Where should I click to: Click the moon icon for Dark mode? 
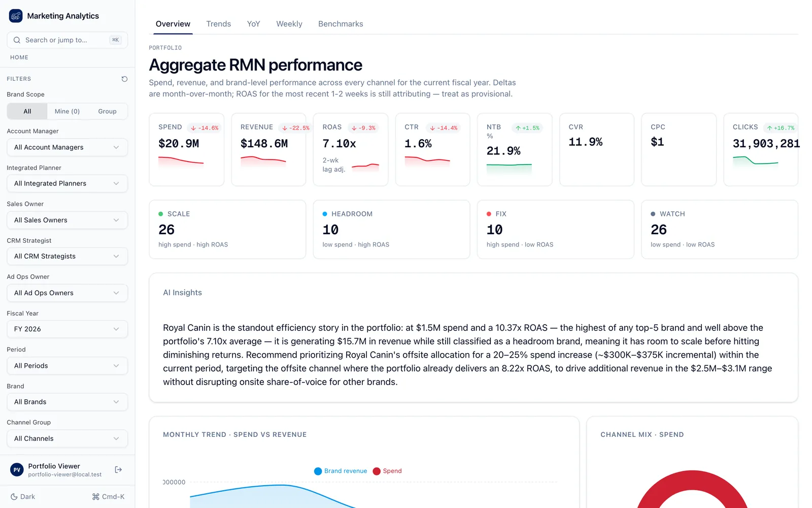click(x=14, y=497)
